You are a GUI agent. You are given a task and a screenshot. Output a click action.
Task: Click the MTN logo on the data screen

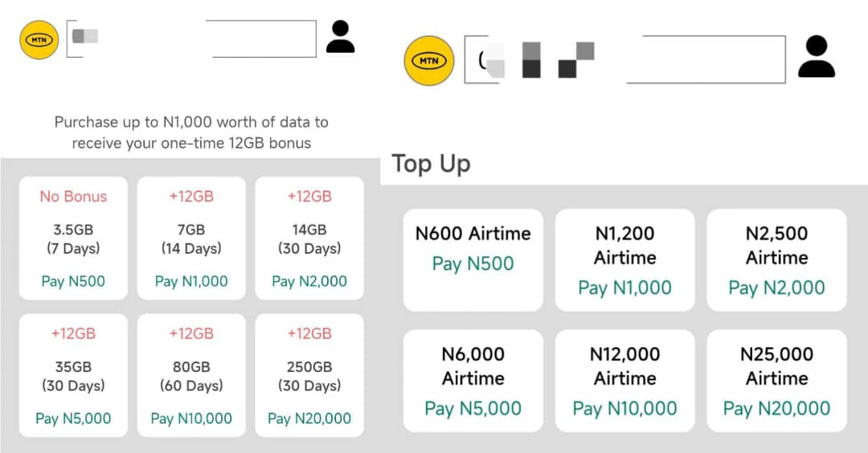39,40
